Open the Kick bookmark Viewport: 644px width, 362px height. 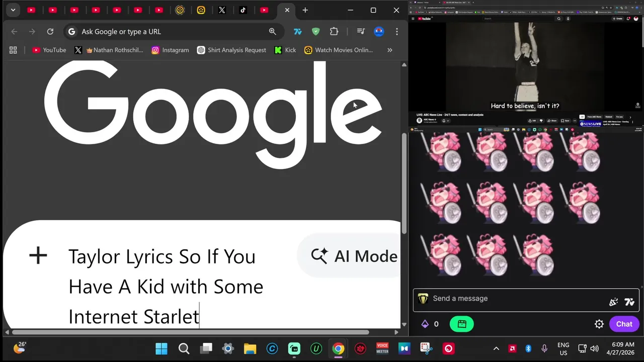285,50
